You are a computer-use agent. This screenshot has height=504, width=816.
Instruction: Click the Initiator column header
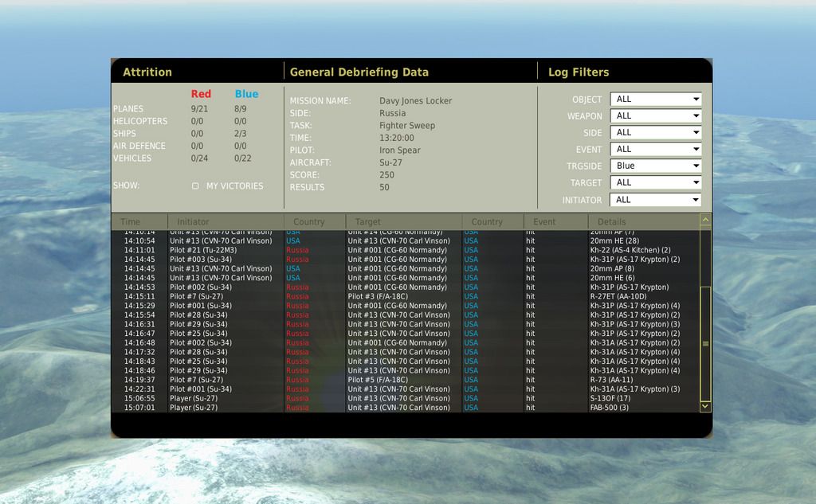194,222
